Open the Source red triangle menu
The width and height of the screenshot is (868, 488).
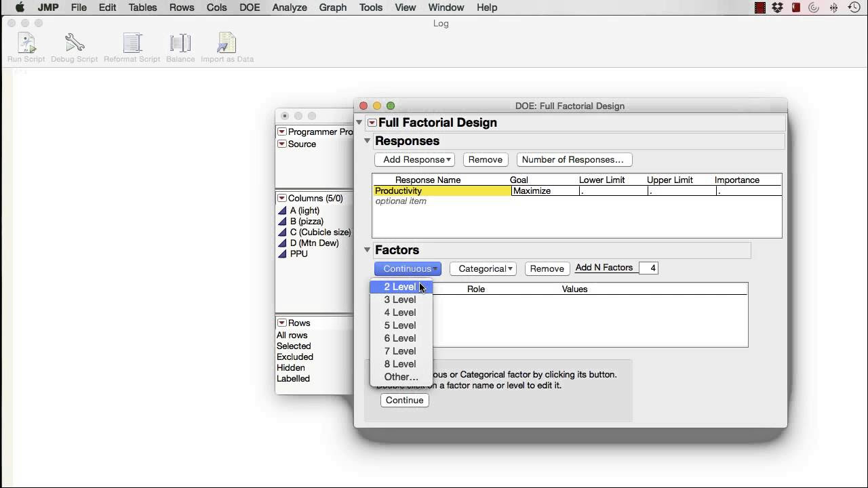coord(282,144)
